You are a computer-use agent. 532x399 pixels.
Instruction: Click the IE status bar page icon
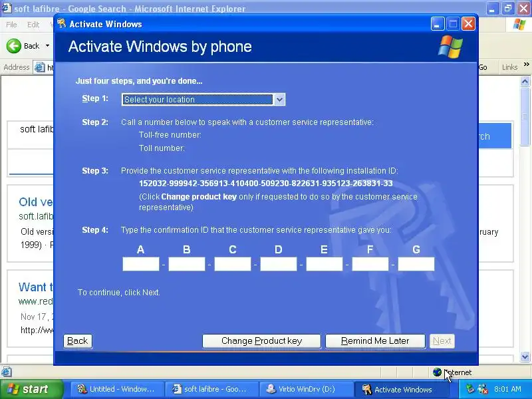point(7,372)
